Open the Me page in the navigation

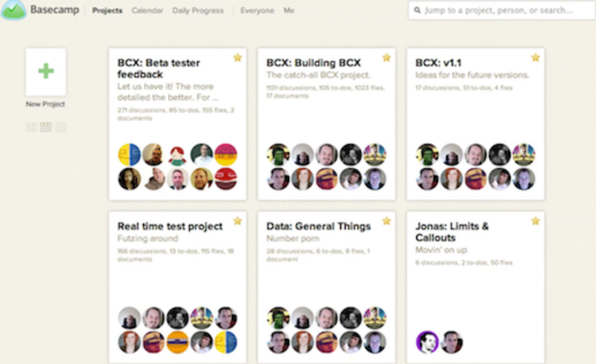tap(289, 10)
